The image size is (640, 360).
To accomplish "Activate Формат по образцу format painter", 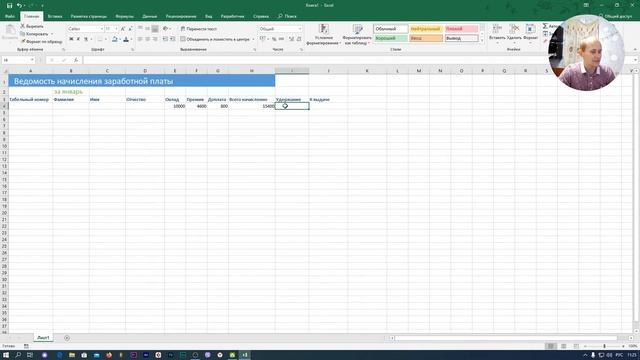I will [41, 42].
